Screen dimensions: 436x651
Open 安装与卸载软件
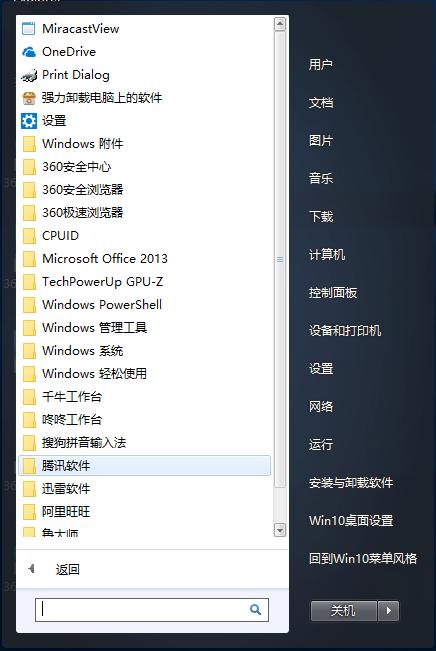coord(351,482)
